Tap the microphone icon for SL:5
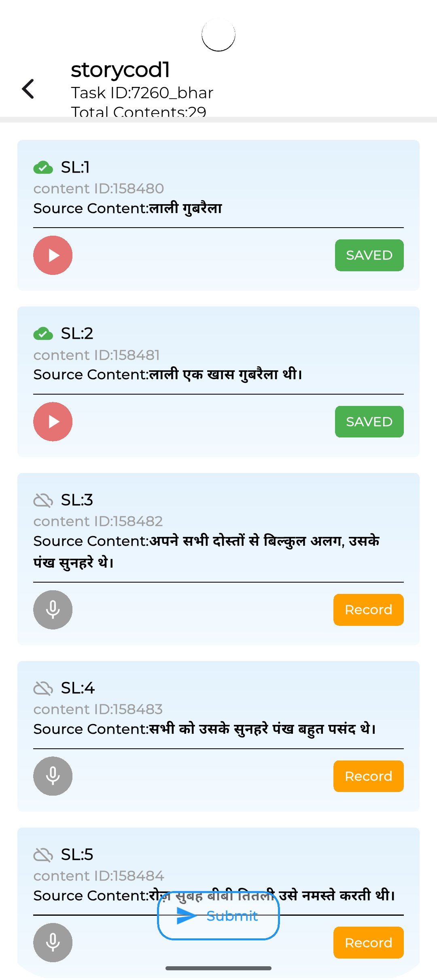 point(53,943)
